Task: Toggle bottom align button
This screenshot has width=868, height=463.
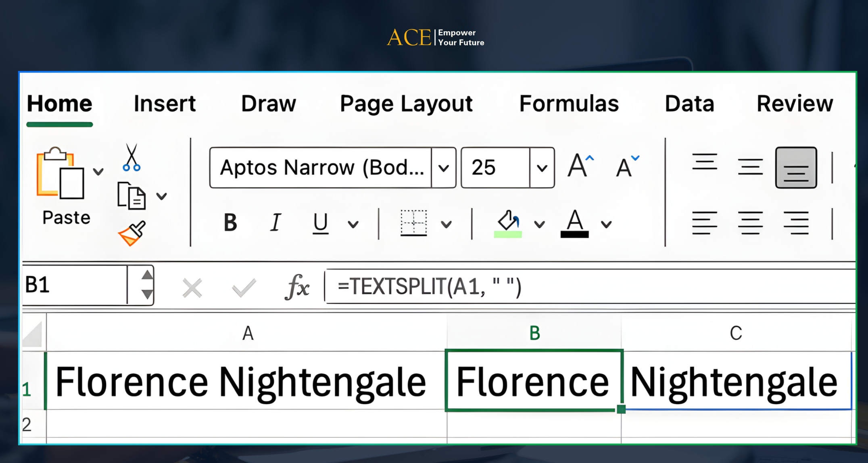Action: point(796,168)
